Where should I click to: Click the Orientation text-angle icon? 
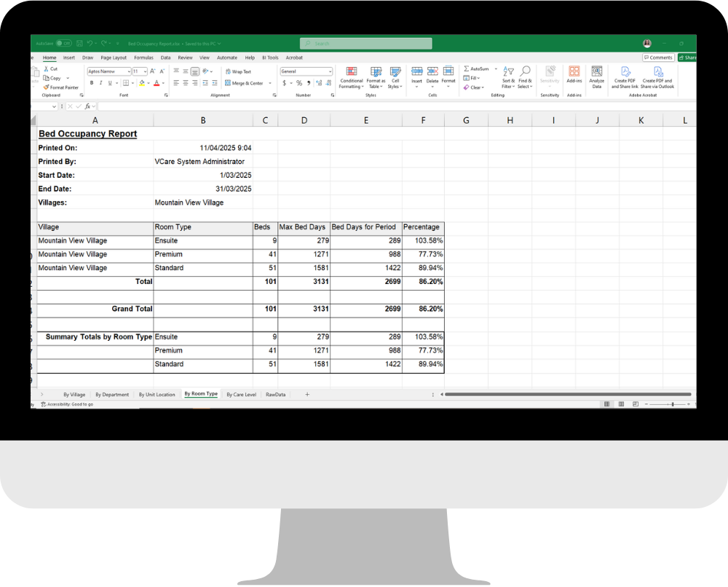(x=206, y=71)
